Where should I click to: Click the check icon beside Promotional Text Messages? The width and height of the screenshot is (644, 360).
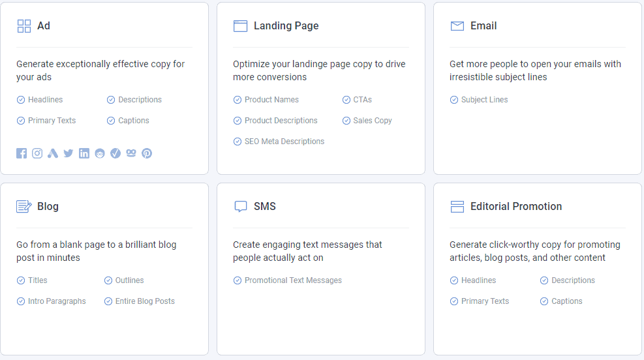(x=238, y=280)
